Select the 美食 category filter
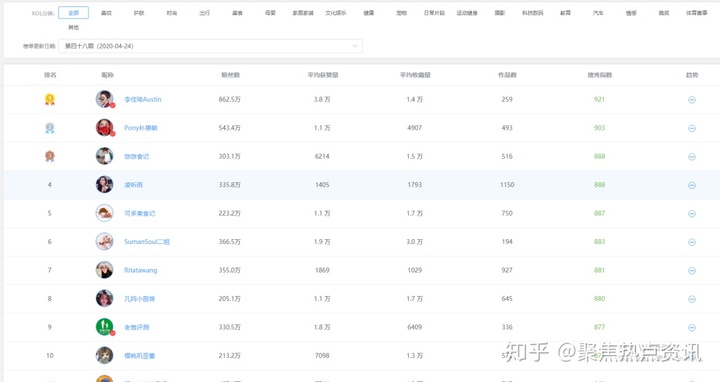 237,13
